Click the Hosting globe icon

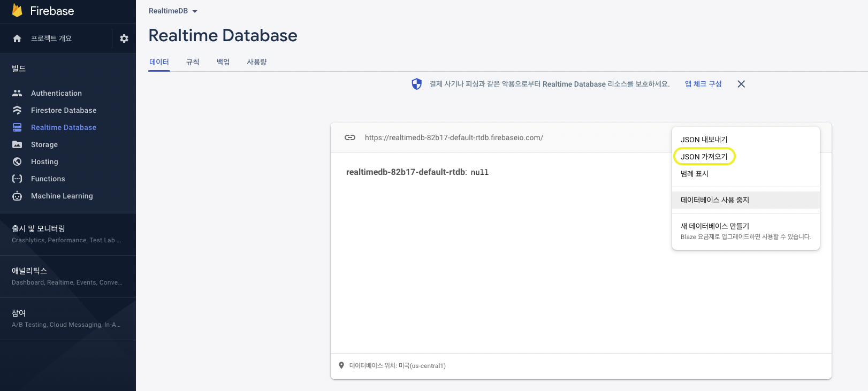click(17, 162)
